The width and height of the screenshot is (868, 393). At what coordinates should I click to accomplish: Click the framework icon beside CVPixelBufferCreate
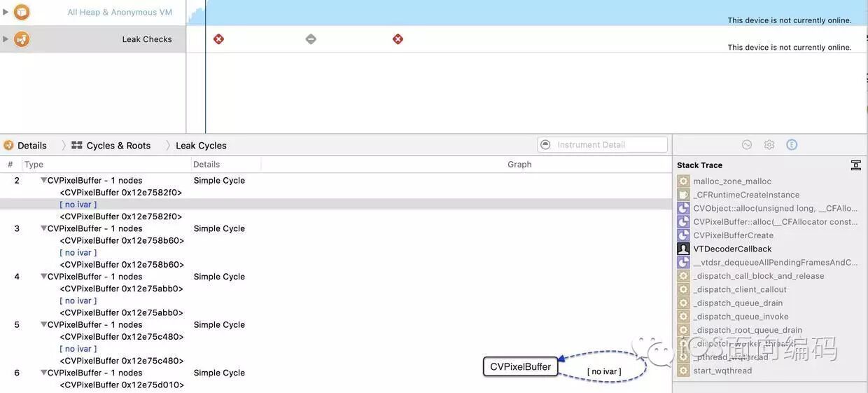(x=684, y=235)
